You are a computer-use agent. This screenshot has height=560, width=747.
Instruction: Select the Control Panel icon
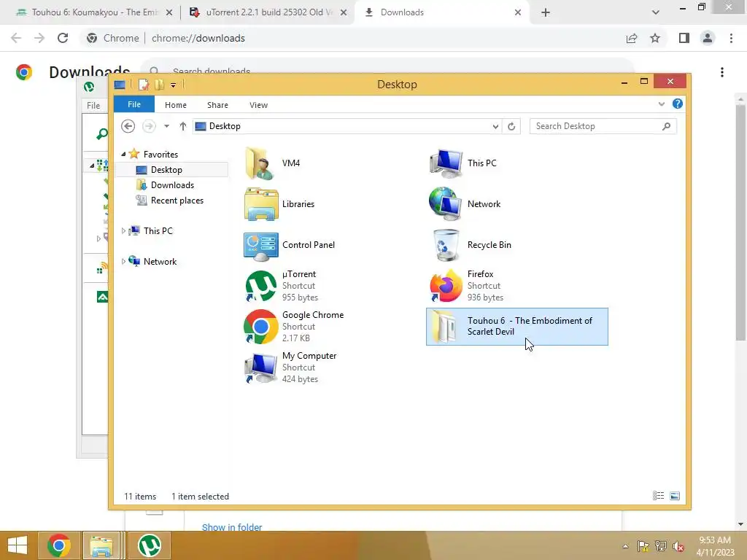(261, 246)
